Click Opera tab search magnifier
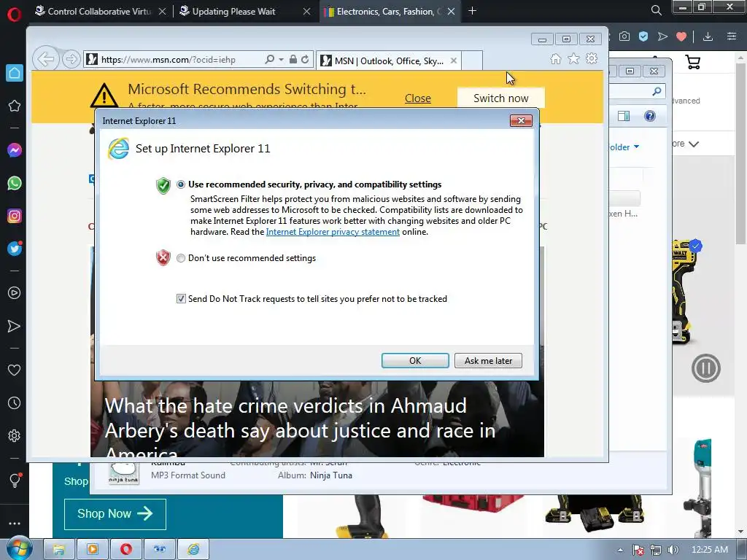The image size is (747, 560). point(656,10)
